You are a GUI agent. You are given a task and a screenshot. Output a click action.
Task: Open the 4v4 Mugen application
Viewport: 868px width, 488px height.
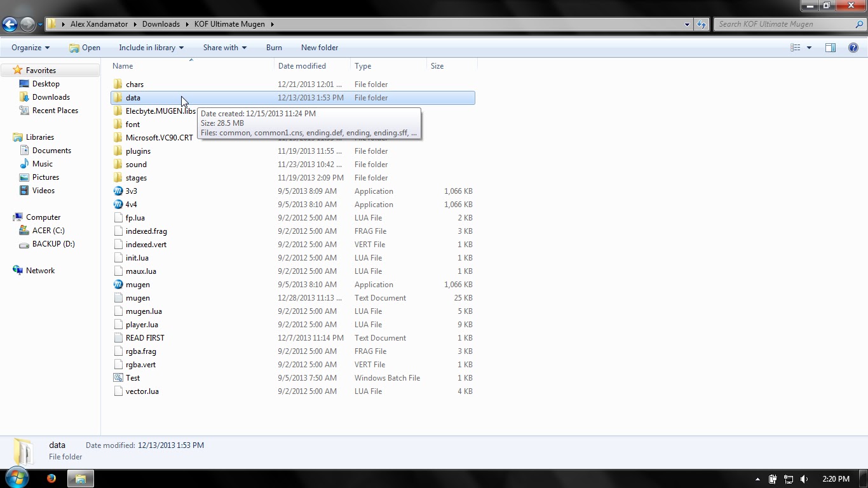132,204
